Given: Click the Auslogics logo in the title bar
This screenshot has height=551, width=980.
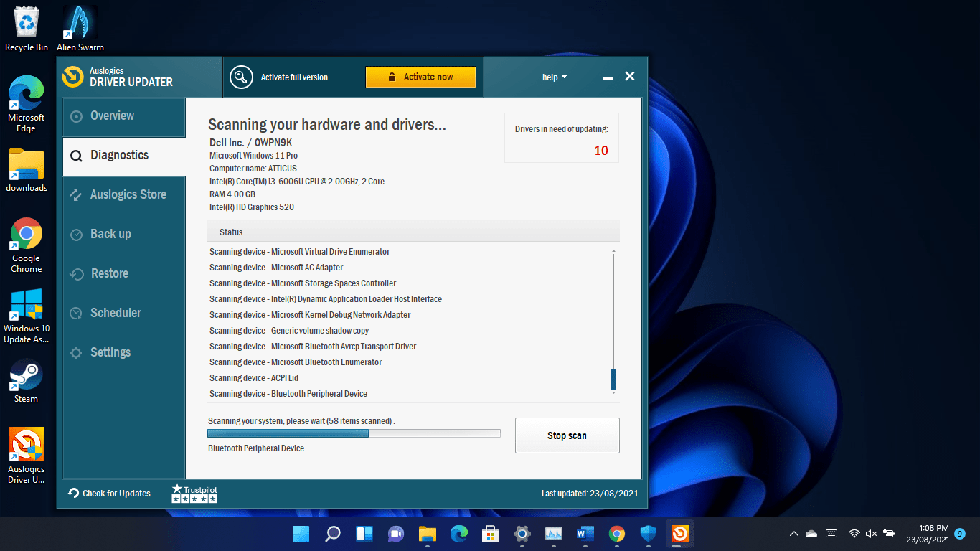Looking at the screenshot, I should point(72,77).
